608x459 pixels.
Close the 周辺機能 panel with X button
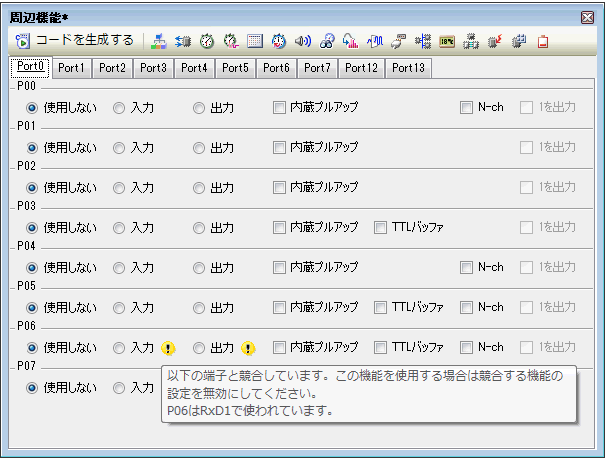click(x=587, y=17)
